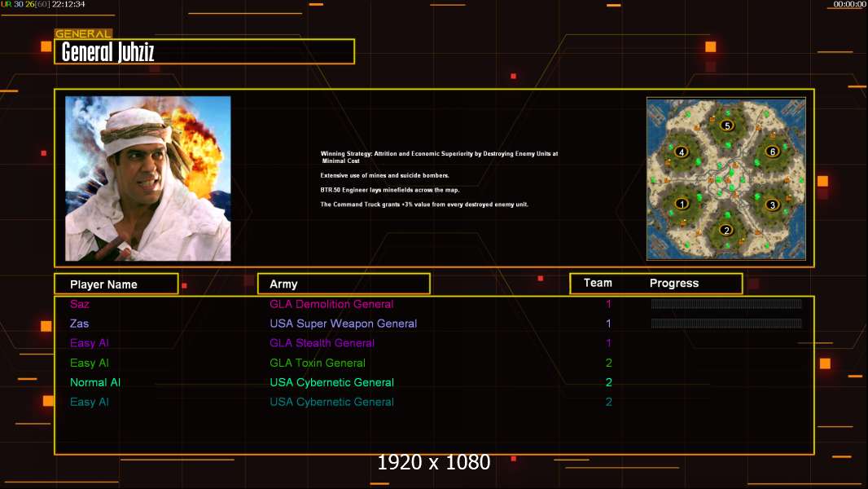Click the Player Name column header
868x489 pixels.
[103, 284]
